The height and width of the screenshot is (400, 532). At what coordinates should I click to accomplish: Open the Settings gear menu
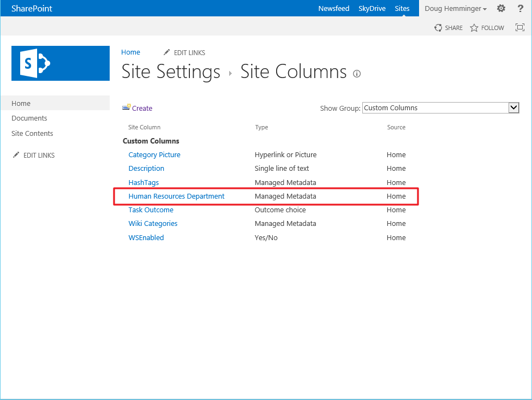[x=501, y=8]
